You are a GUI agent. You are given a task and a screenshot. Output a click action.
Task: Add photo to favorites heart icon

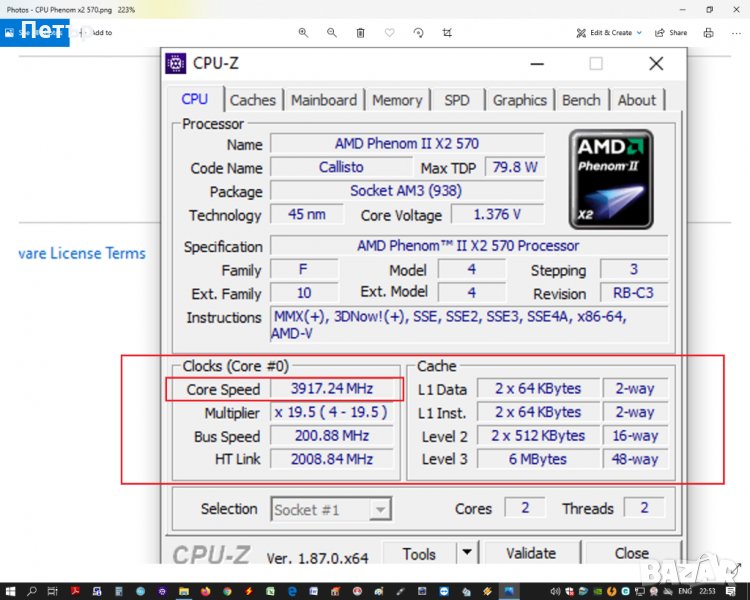[390, 33]
